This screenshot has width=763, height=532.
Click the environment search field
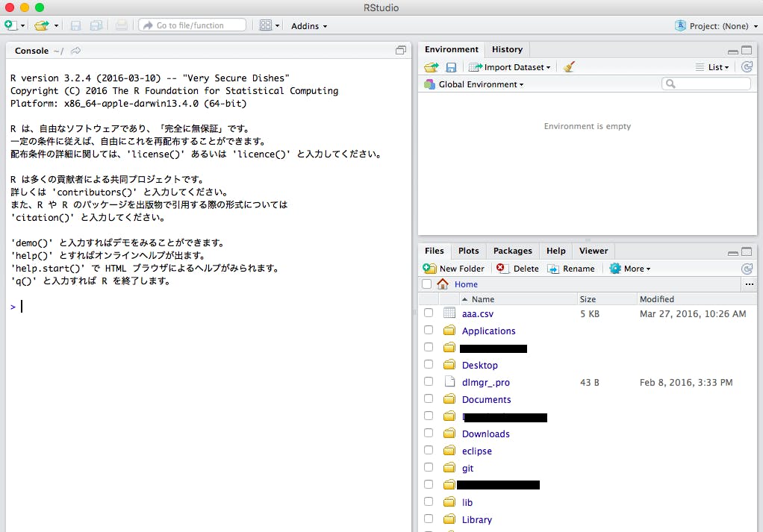[x=706, y=84]
